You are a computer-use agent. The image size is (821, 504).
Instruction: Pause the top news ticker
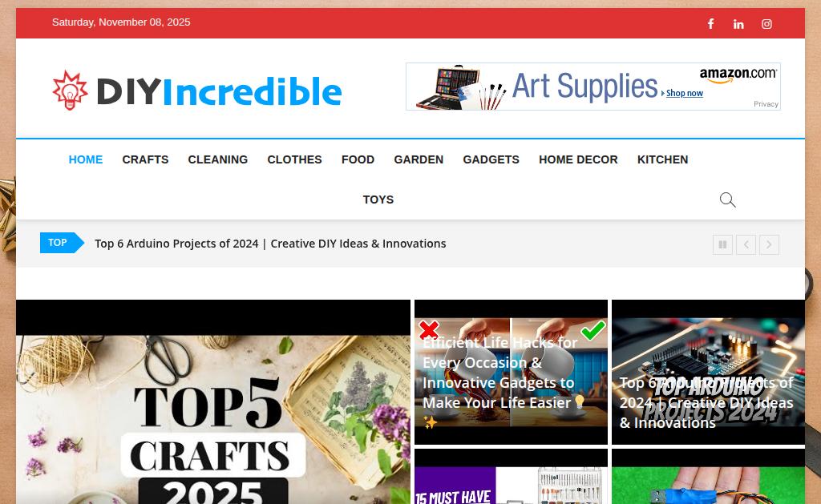tap(722, 244)
